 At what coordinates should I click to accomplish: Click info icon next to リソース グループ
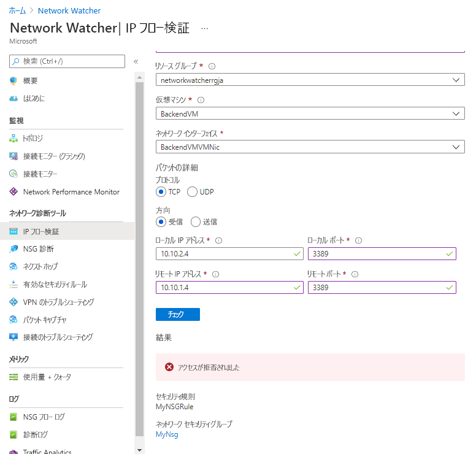(212, 66)
